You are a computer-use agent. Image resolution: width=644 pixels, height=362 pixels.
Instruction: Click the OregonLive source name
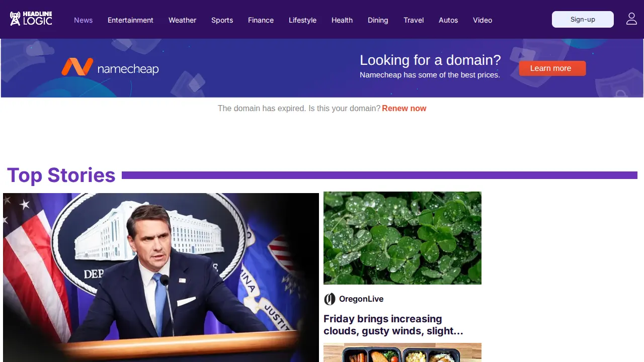pyautogui.click(x=361, y=299)
